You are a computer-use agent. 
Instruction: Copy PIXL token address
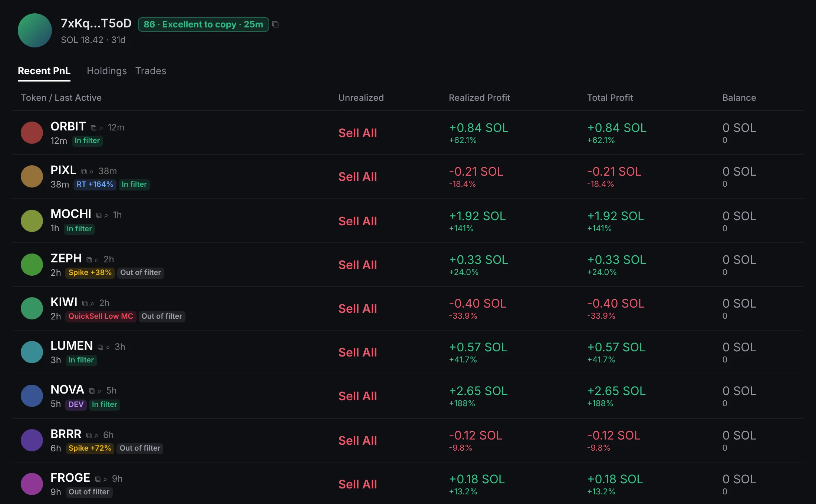(84, 172)
